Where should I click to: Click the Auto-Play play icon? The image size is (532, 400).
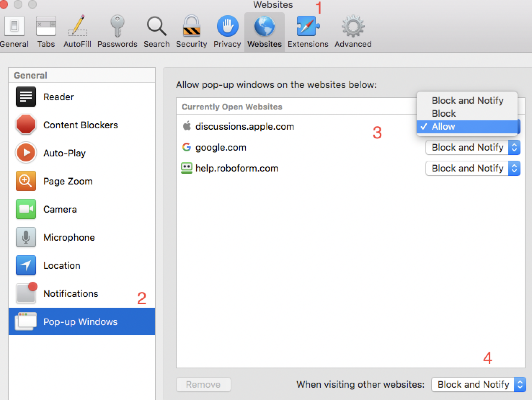[26, 153]
